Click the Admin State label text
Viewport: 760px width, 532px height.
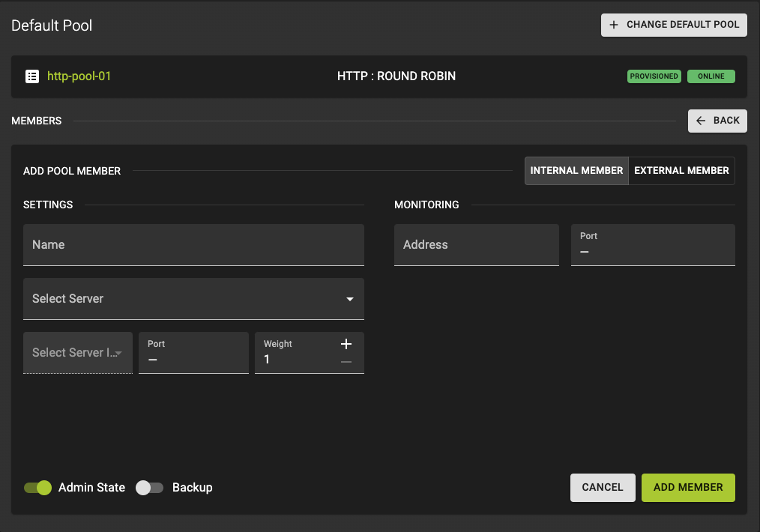pos(91,488)
